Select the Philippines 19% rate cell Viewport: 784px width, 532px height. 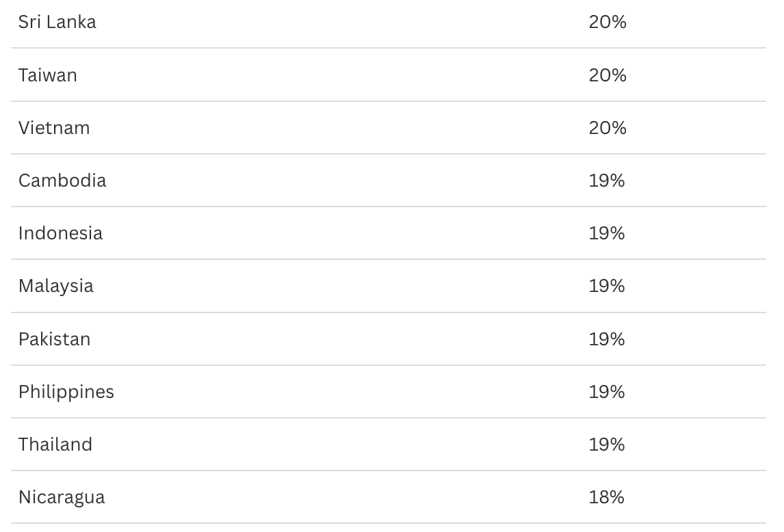click(607, 392)
